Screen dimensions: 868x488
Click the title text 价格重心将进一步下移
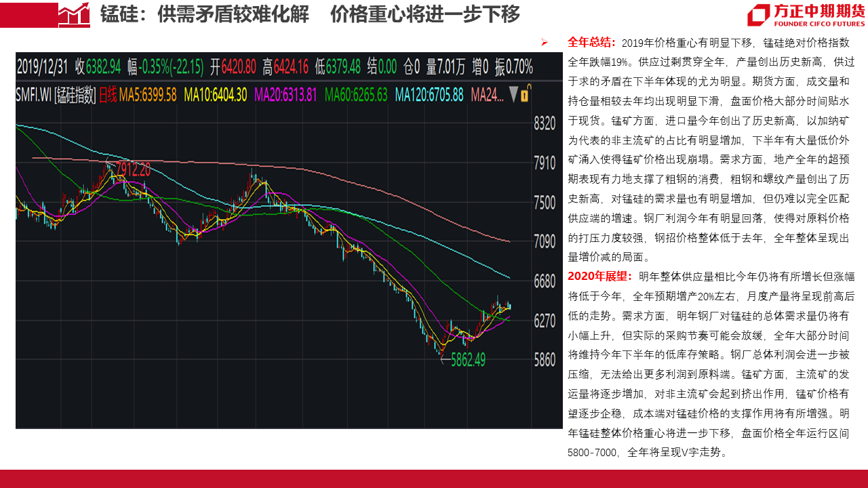pyautogui.click(x=426, y=14)
